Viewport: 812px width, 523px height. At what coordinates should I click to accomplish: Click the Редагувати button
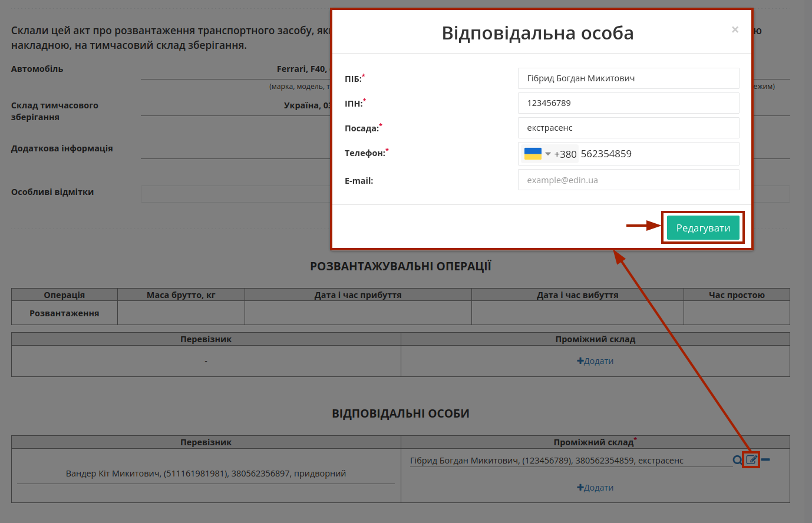[703, 228]
